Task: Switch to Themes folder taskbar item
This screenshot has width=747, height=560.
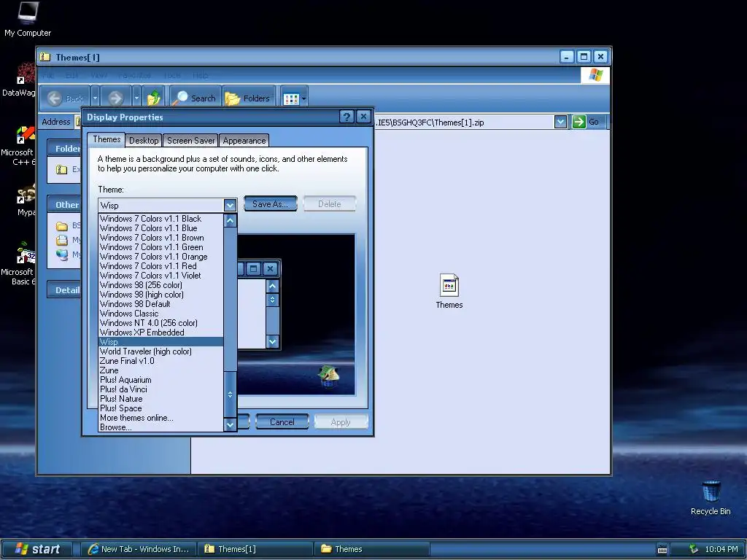Action: 371,549
